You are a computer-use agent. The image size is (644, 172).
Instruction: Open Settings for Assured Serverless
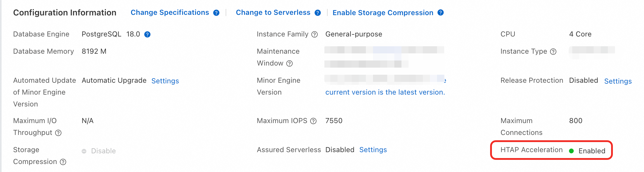[x=373, y=150]
